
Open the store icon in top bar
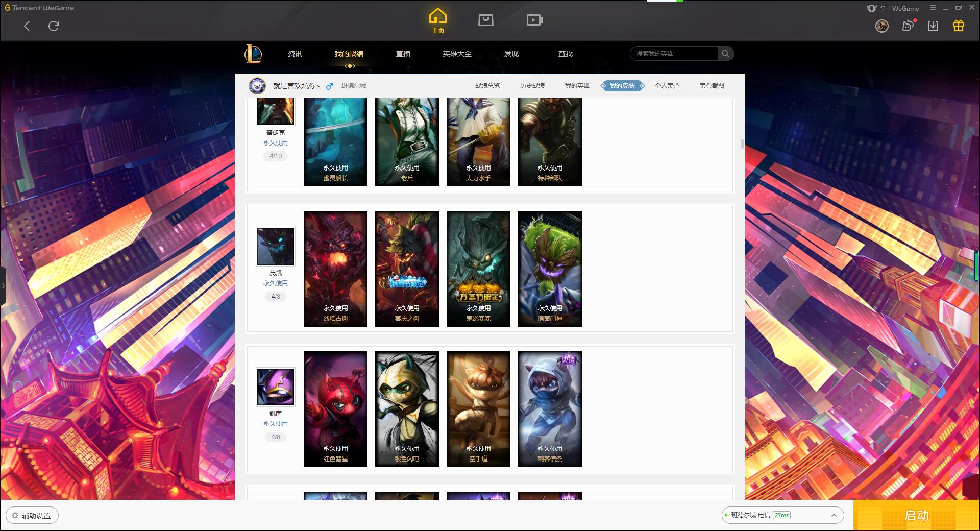486,20
